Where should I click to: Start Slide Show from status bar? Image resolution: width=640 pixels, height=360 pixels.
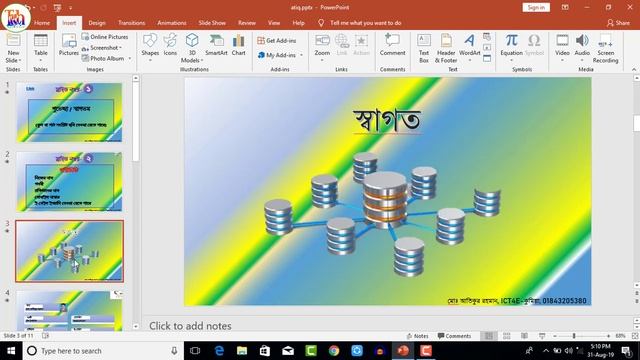(542, 336)
